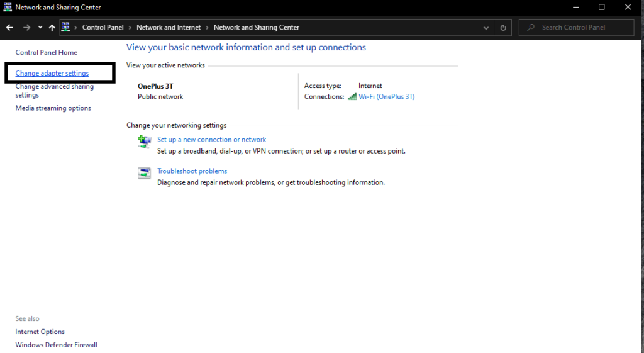
Task: Click the View your active networks heading
Action: pyautogui.click(x=165, y=65)
